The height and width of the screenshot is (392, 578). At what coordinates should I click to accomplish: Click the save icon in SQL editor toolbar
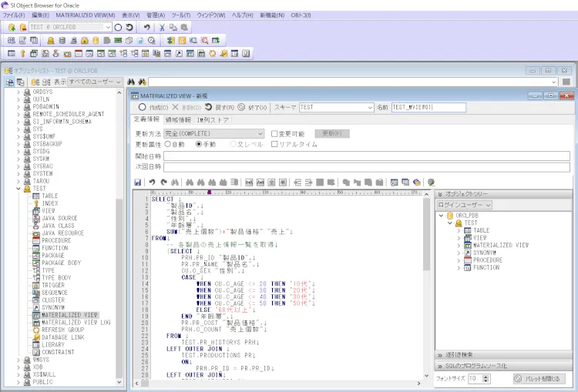[x=138, y=183]
